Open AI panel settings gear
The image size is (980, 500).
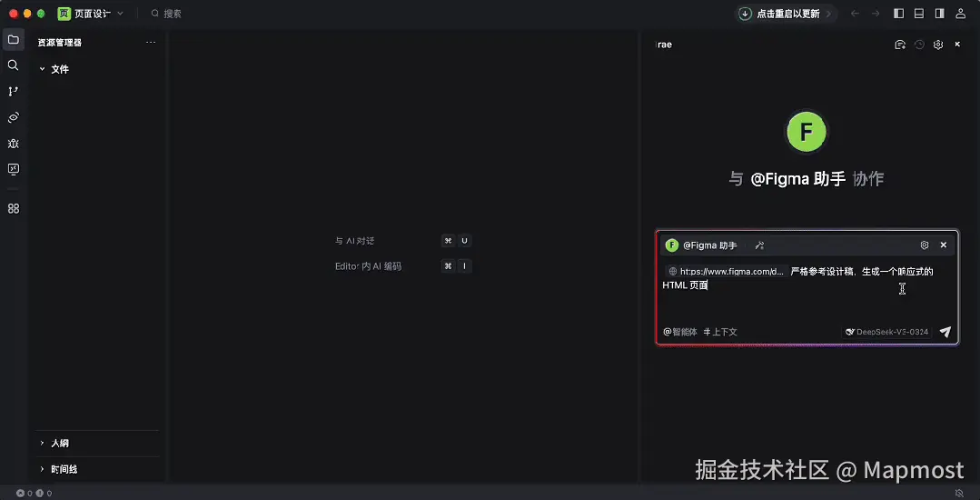tap(938, 45)
